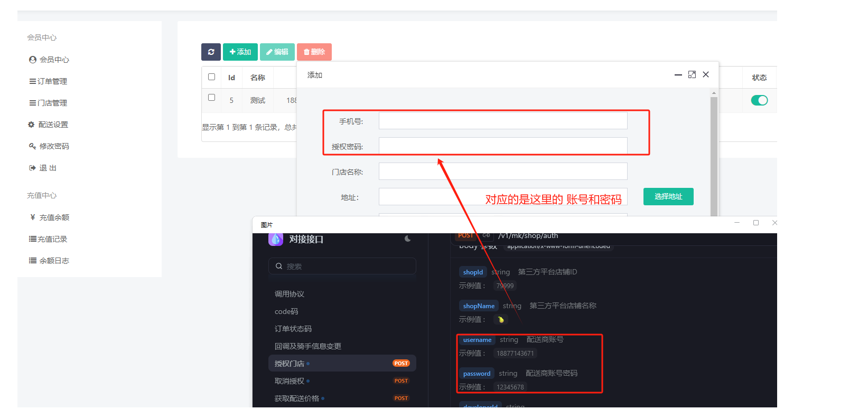Select 取消授权 POST entry
868x419 pixels.
342,380
